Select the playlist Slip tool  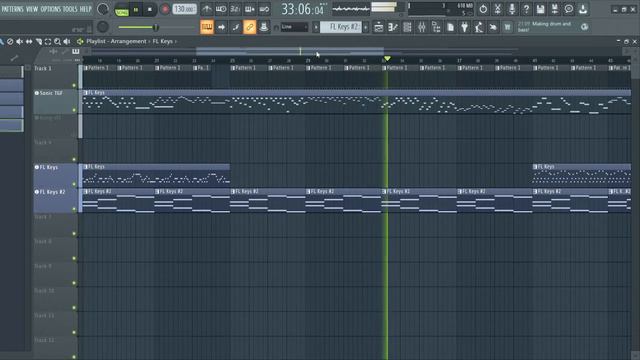[x=29, y=42]
